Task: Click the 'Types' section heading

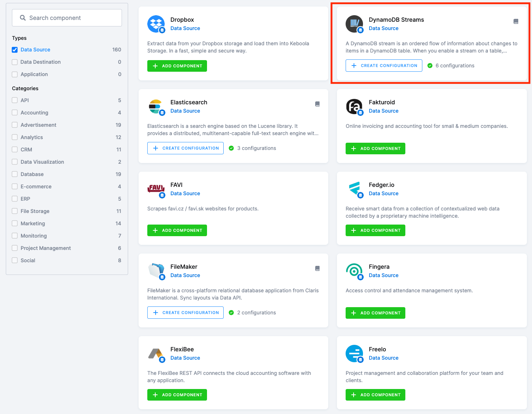Action: point(19,38)
